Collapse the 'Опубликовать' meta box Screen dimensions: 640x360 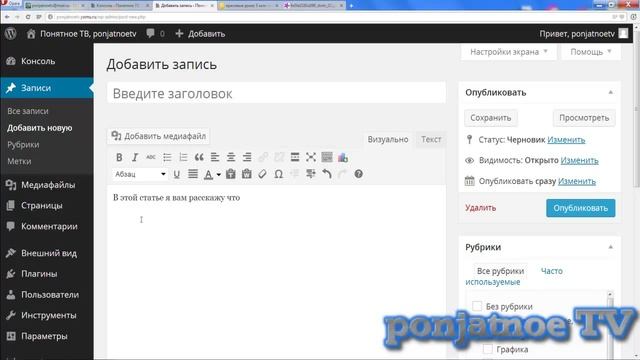(611, 93)
